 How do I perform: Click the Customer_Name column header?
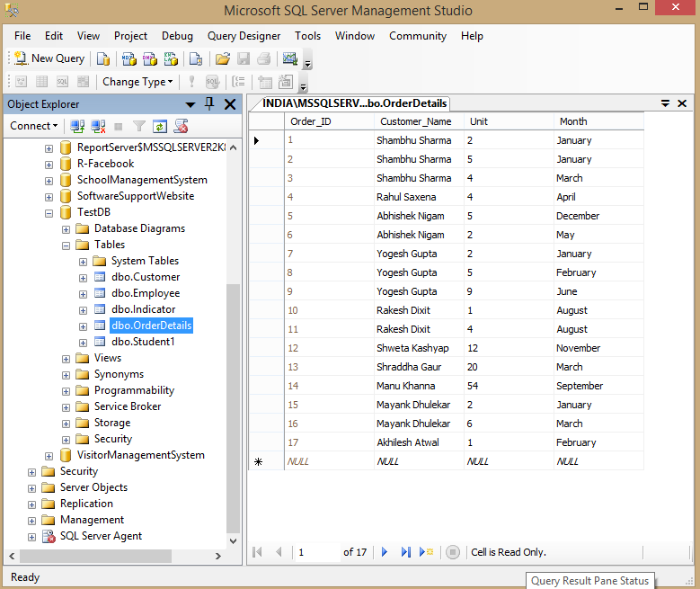(416, 121)
